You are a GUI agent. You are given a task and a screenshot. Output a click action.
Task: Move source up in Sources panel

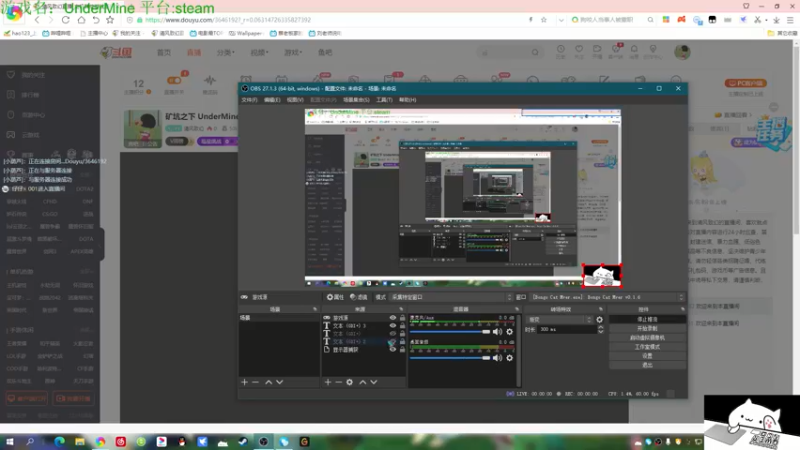point(363,382)
